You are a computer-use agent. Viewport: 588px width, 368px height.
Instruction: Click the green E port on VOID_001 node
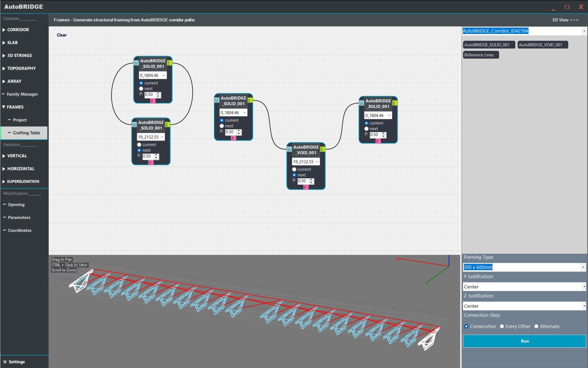(x=322, y=150)
